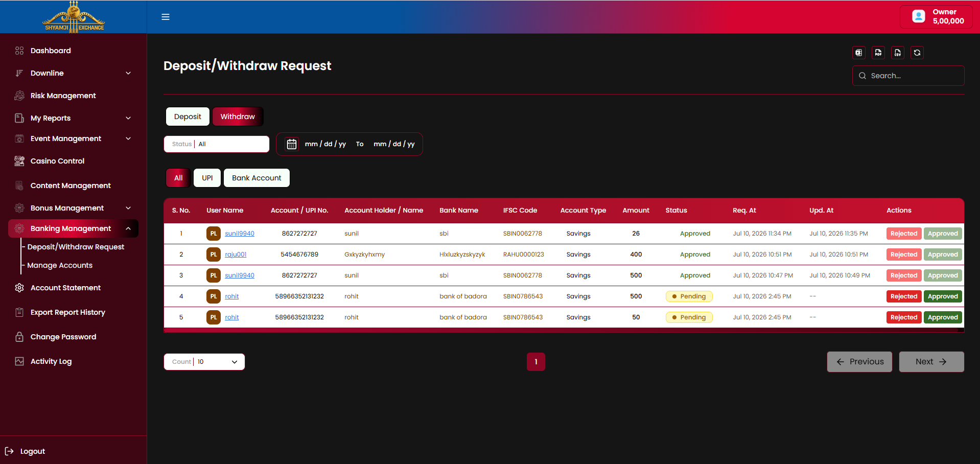Expand the Event Management chevron
Viewport: 980px width, 464px height.
tap(128, 138)
